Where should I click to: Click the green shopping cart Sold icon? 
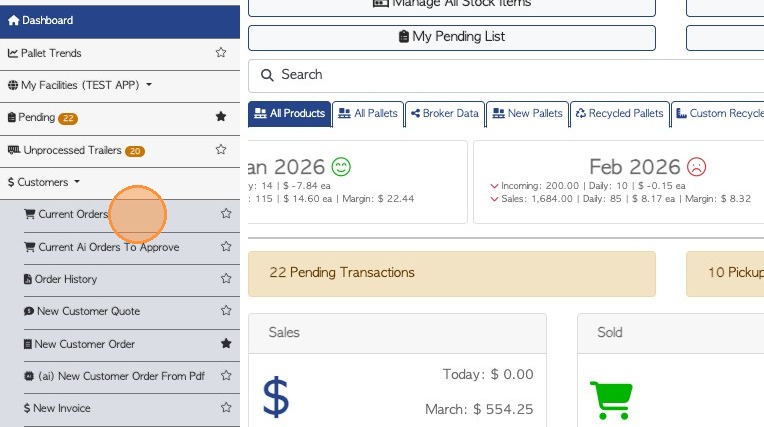(x=608, y=399)
